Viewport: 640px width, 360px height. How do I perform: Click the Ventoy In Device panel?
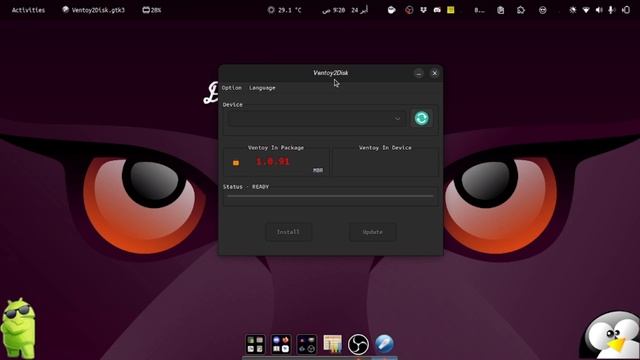point(385,160)
